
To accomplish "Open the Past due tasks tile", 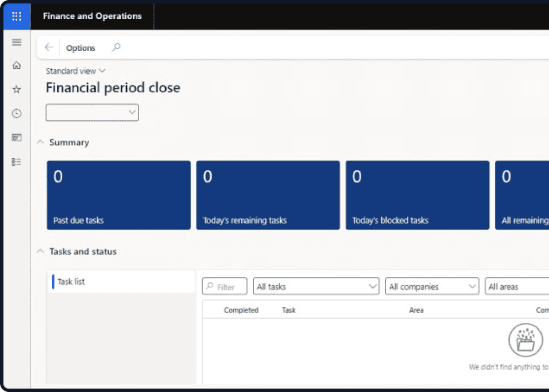I will [x=119, y=195].
